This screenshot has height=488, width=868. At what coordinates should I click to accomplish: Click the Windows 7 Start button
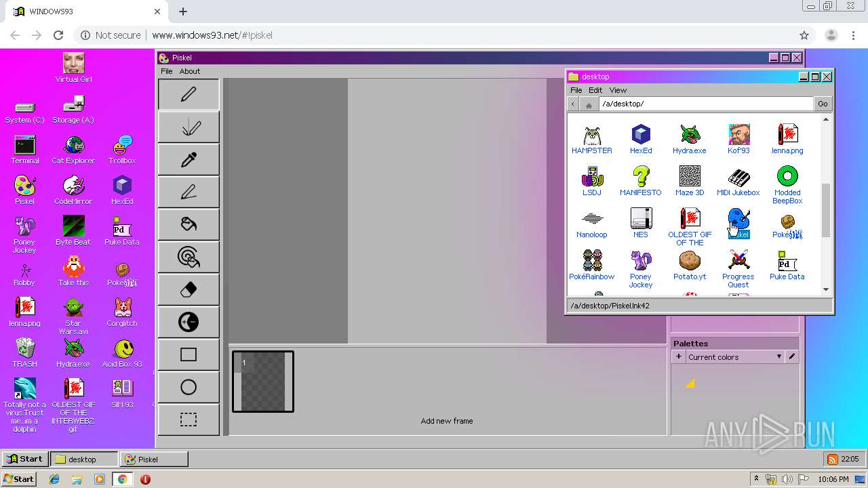[x=18, y=479]
